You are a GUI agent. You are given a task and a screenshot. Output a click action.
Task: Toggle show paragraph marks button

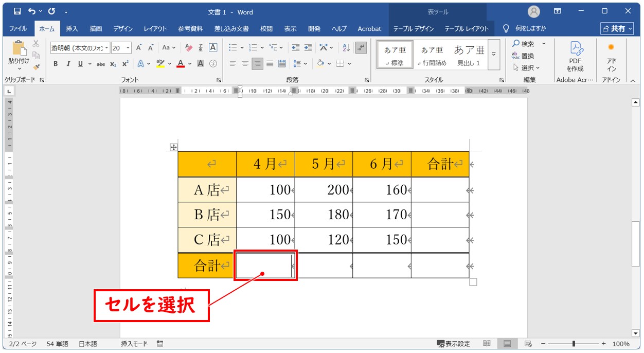[361, 48]
